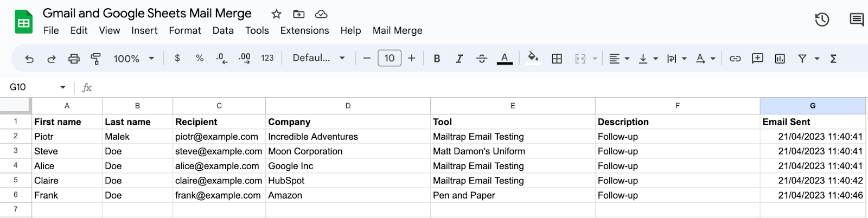Screen dimensions: 868x218
Task: Click the Redo arrow
Action: tap(52, 59)
